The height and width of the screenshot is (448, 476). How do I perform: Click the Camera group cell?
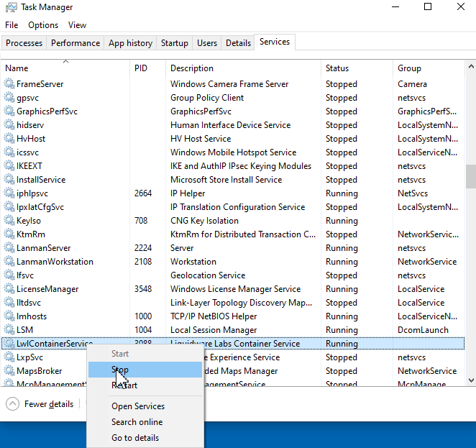point(412,83)
